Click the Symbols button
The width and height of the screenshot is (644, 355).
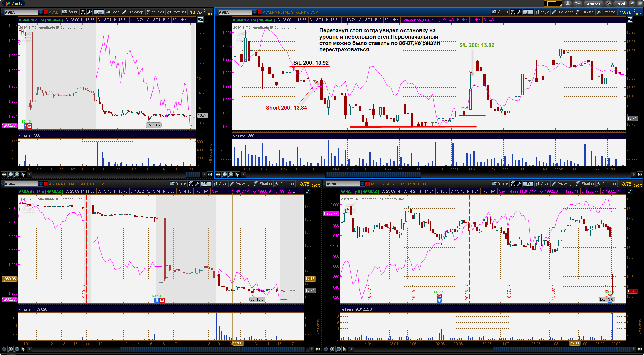click(593, 3)
